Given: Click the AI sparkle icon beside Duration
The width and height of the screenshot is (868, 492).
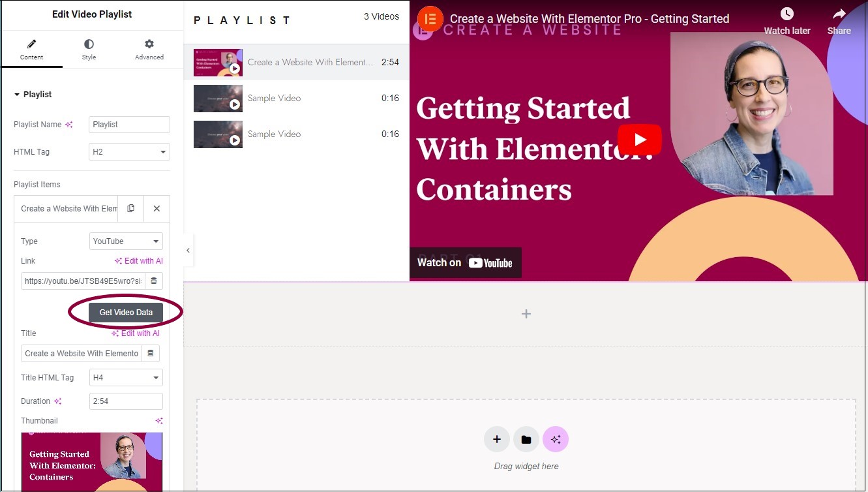Looking at the screenshot, I should click(x=58, y=401).
